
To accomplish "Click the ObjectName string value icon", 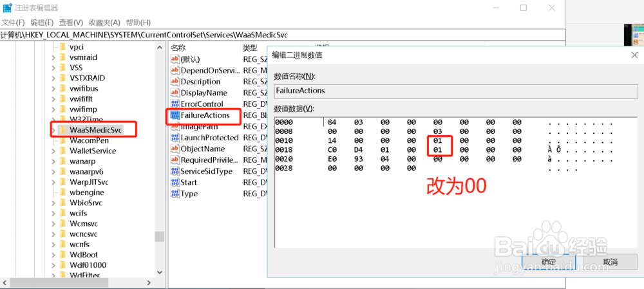I will tap(175, 149).
